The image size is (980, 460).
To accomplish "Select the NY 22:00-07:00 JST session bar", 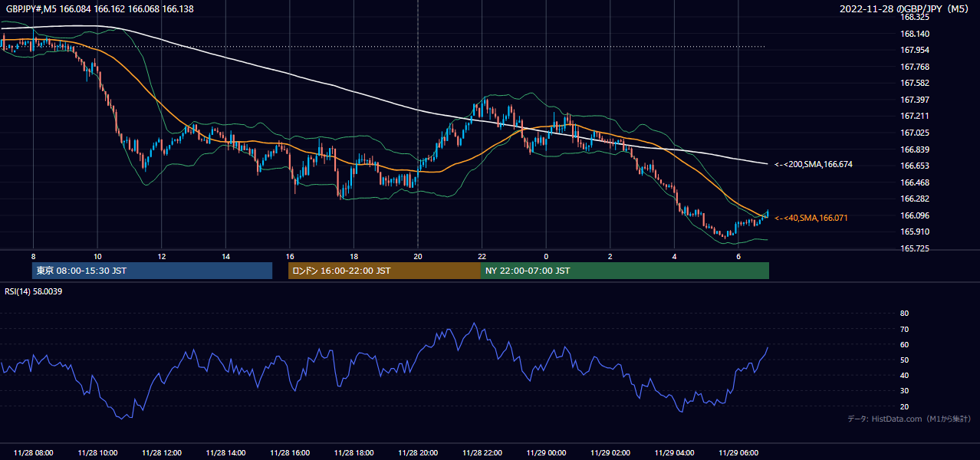I will pyautogui.click(x=625, y=271).
